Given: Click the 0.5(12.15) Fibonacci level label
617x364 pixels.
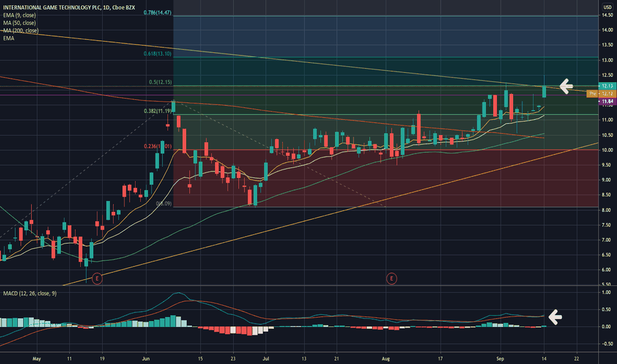Looking at the screenshot, I should click(160, 82).
